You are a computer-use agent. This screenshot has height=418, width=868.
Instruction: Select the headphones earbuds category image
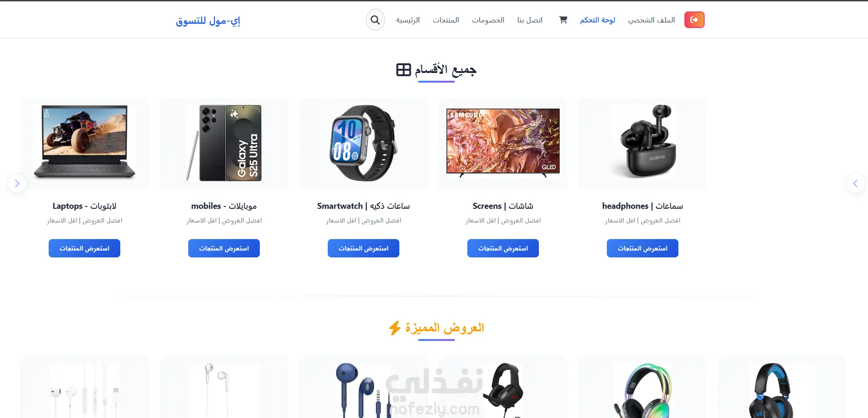pos(643,143)
